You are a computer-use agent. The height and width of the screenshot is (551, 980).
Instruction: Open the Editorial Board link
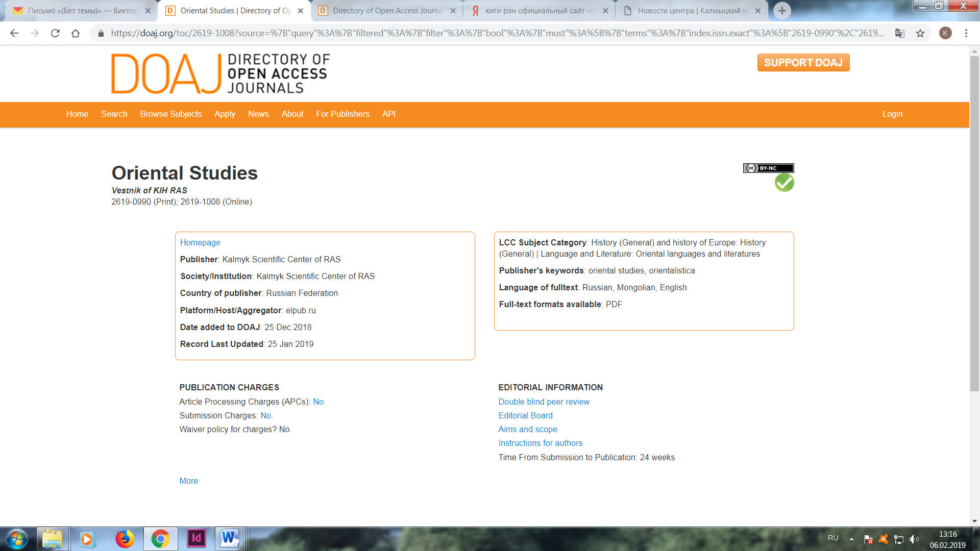(525, 415)
